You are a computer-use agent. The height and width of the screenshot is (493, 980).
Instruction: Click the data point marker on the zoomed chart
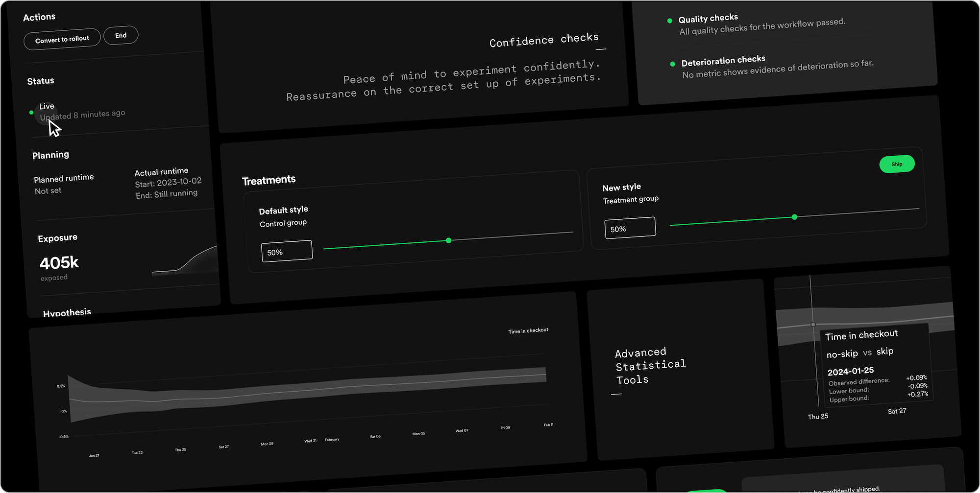tap(813, 325)
